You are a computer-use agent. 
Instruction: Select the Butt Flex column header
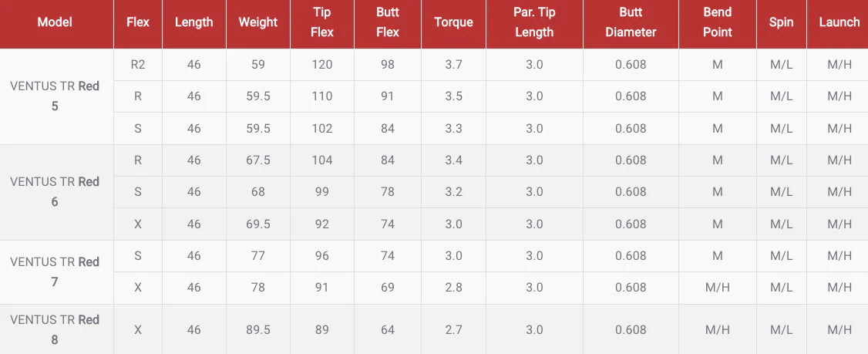(x=388, y=22)
